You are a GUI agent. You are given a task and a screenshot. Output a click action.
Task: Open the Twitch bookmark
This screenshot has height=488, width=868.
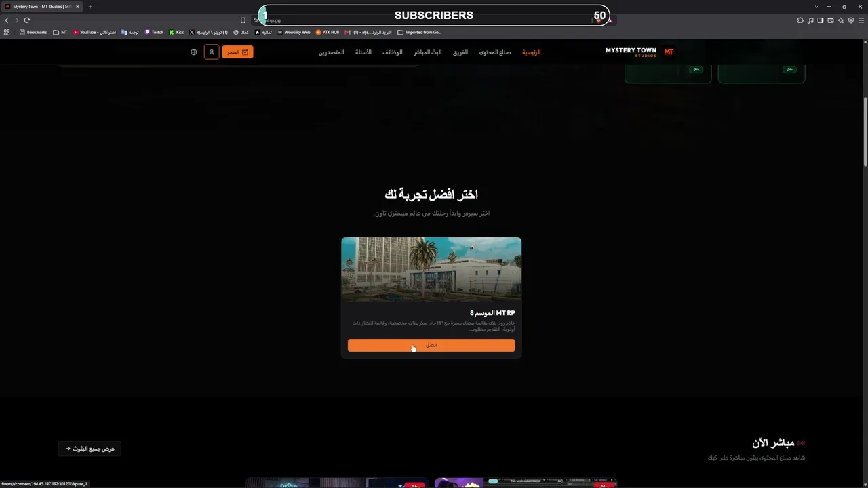click(x=154, y=32)
